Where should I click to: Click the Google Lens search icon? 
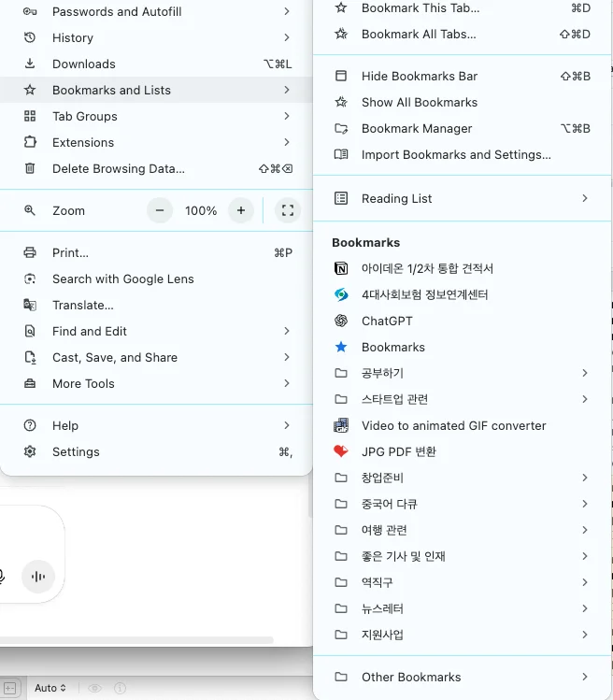point(30,279)
